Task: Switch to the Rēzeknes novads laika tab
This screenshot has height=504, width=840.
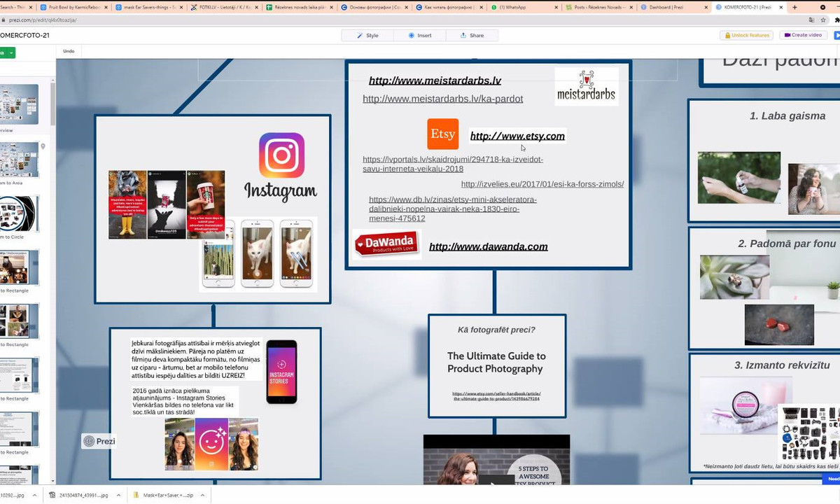Action: 300,7
